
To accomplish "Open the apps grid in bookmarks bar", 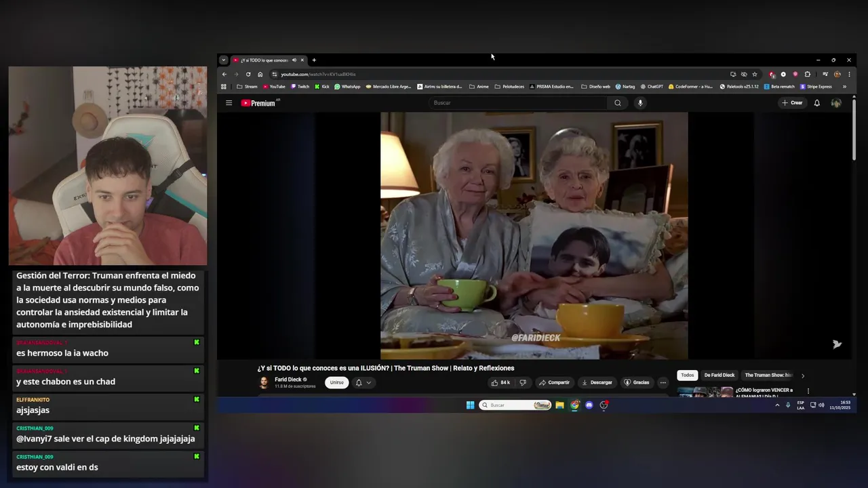I will (x=224, y=87).
